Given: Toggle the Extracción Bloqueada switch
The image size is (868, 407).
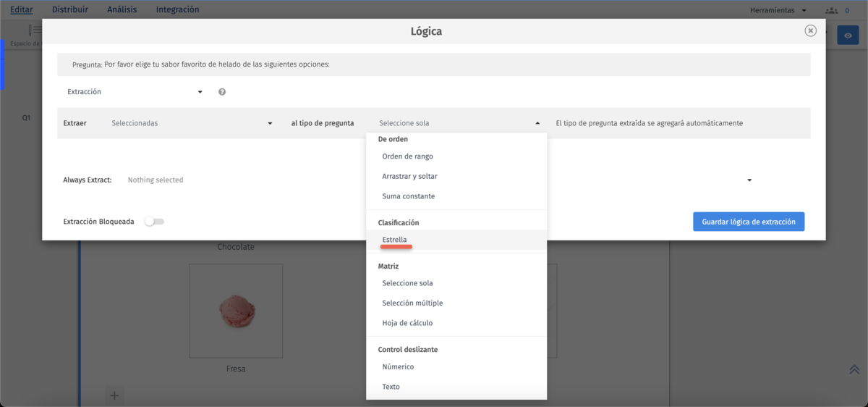Looking at the screenshot, I should pos(155,222).
